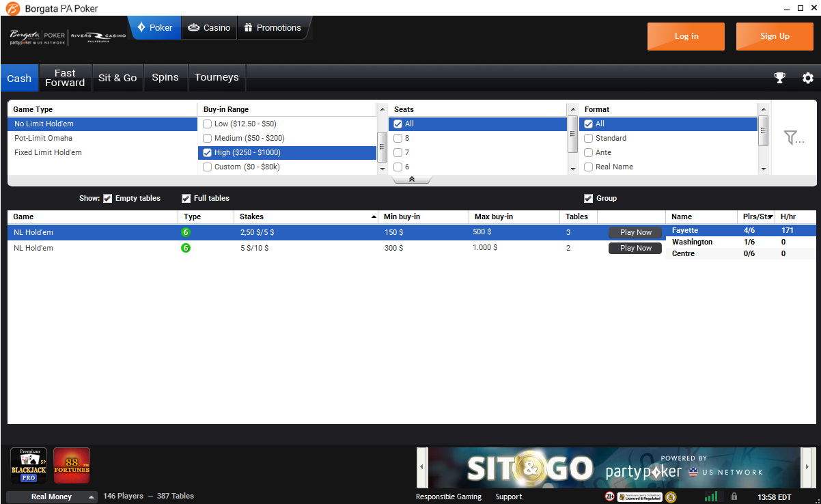Viewport: 821px width, 504px height.
Task: Open the settings gear icon
Action: tap(808, 78)
